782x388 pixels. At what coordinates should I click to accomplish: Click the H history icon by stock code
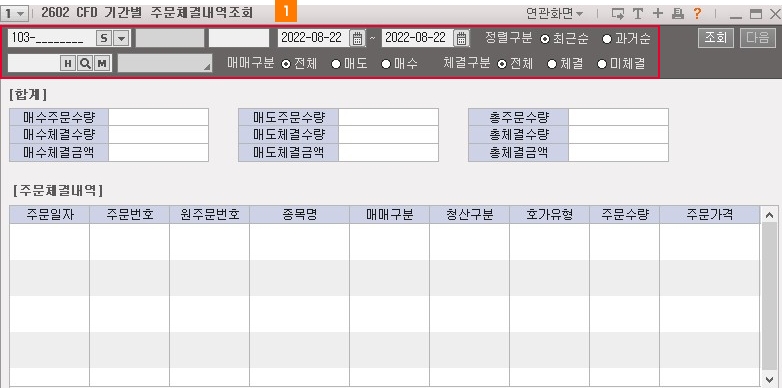[x=67, y=63]
